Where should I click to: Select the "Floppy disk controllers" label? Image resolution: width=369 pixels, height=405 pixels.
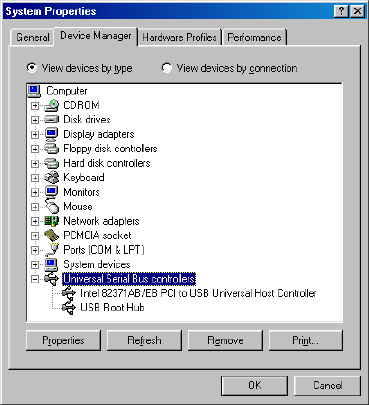(110, 149)
